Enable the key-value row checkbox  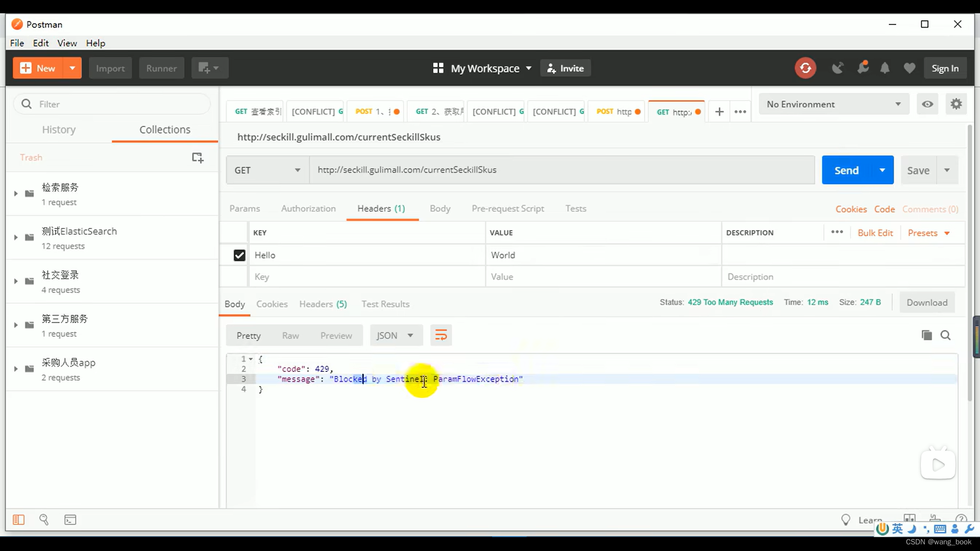(240, 255)
